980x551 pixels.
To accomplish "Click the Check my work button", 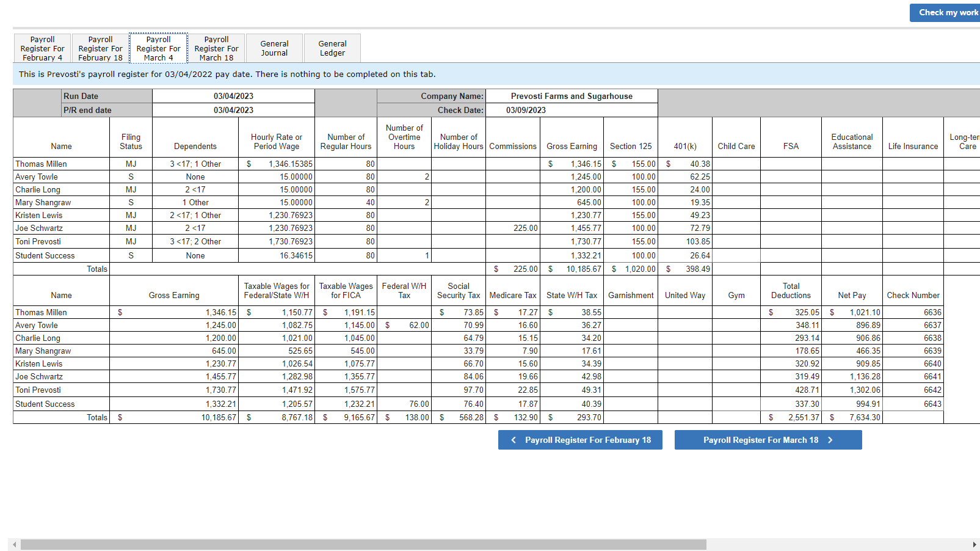I will tap(946, 13).
